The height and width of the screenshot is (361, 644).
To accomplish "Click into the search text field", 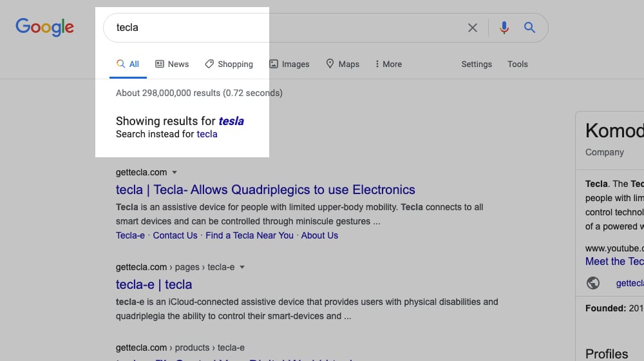I will [287, 28].
